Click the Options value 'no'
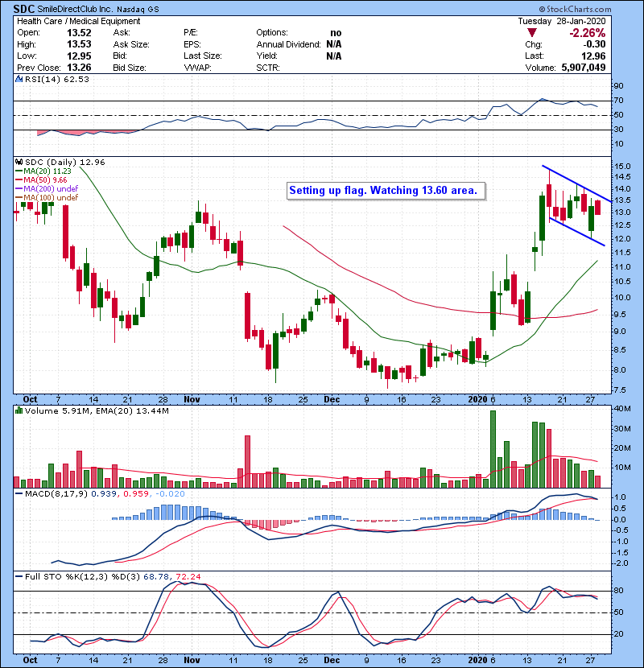 [336, 33]
